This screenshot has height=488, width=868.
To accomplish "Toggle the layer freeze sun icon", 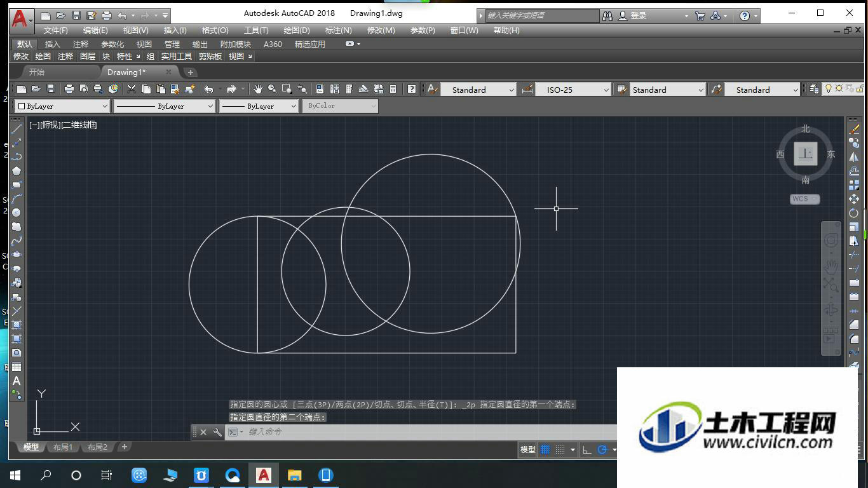I will click(839, 89).
